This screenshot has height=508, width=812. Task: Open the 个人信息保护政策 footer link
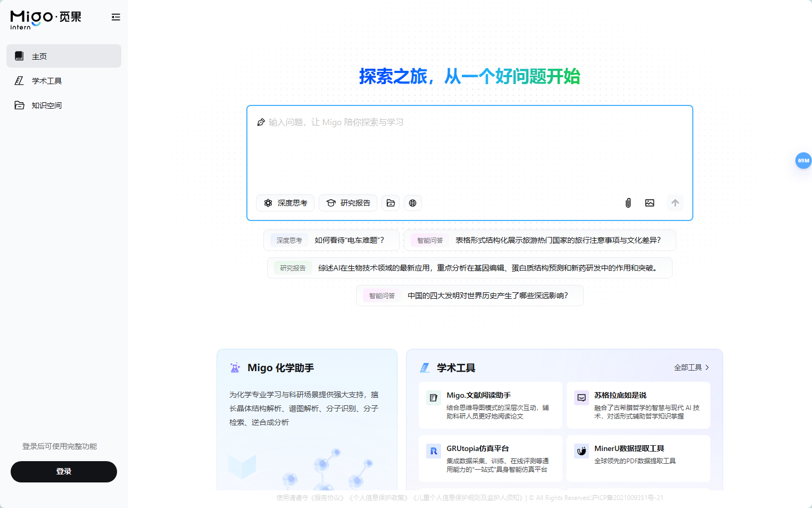click(380, 498)
